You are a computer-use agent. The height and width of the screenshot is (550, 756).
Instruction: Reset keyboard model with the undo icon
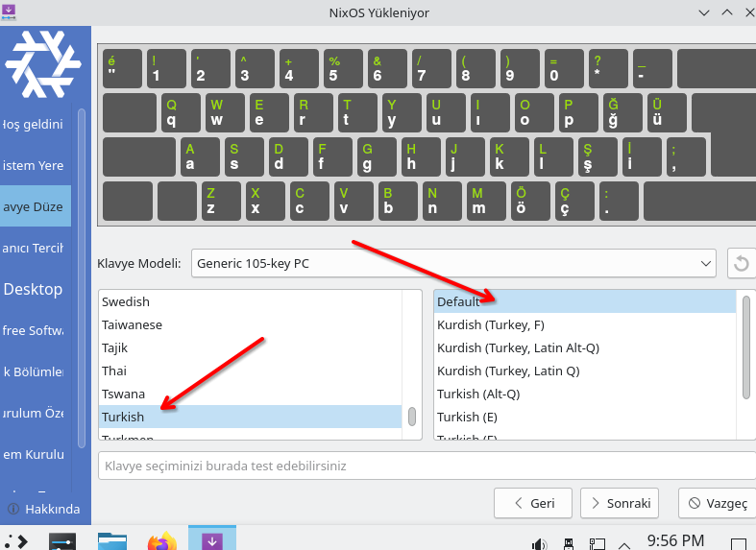[x=741, y=263]
